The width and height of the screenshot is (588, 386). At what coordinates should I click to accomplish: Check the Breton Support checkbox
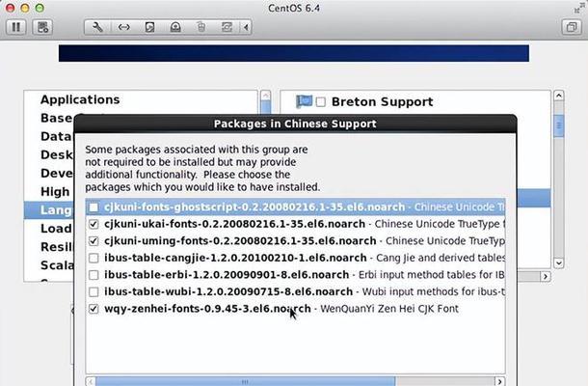(x=321, y=102)
